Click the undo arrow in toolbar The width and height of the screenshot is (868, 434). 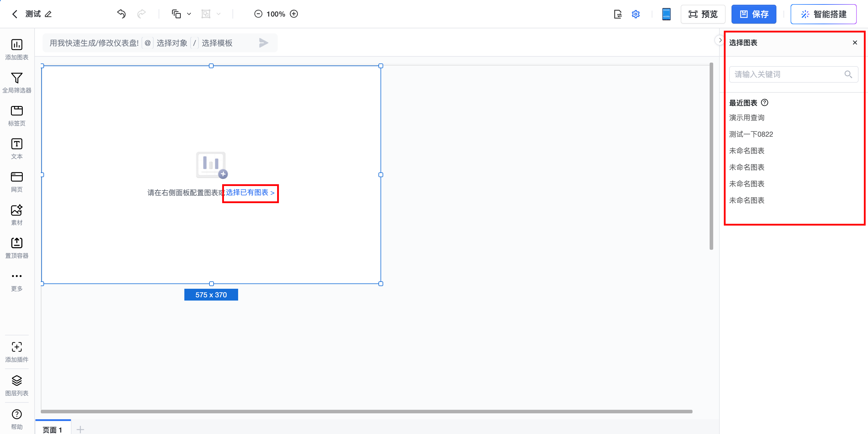tap(121, 14)
